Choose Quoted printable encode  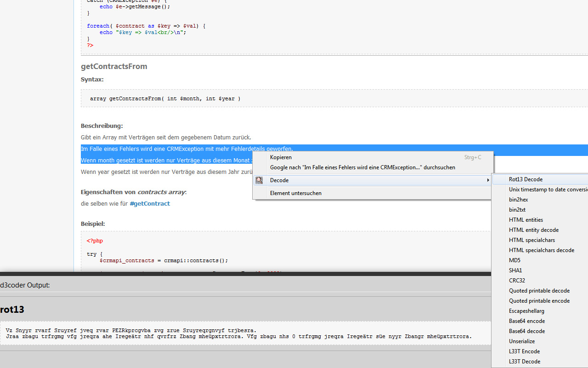pyautogui.click(x=539, y=301)
